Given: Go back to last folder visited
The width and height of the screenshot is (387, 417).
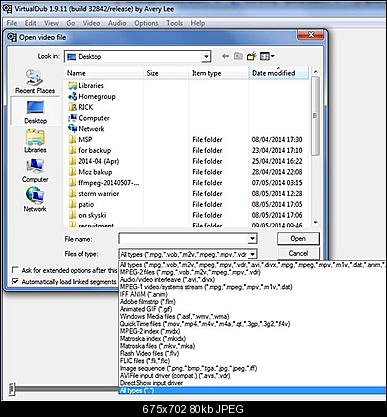Looking at the screenshot, I should click(x=225, y=56).
